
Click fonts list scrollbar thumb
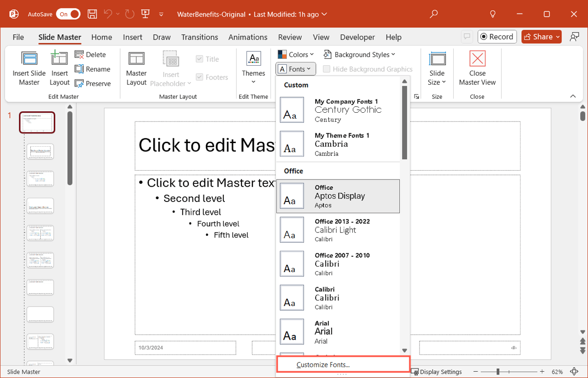(405, 123)
